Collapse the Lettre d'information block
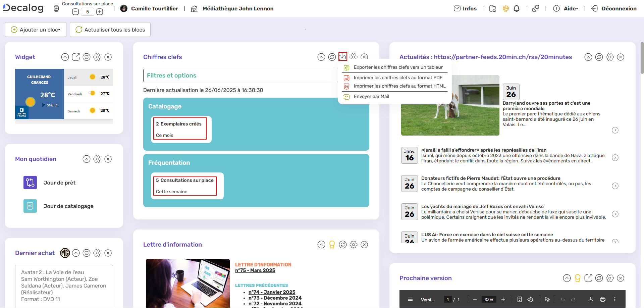This screenshot has width=644, height=308. click(x=321, y=245)
